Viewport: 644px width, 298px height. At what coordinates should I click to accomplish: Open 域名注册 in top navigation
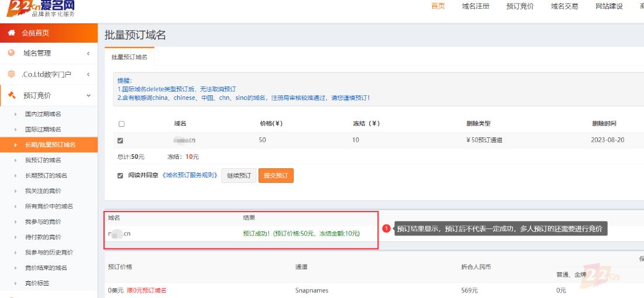476,6
